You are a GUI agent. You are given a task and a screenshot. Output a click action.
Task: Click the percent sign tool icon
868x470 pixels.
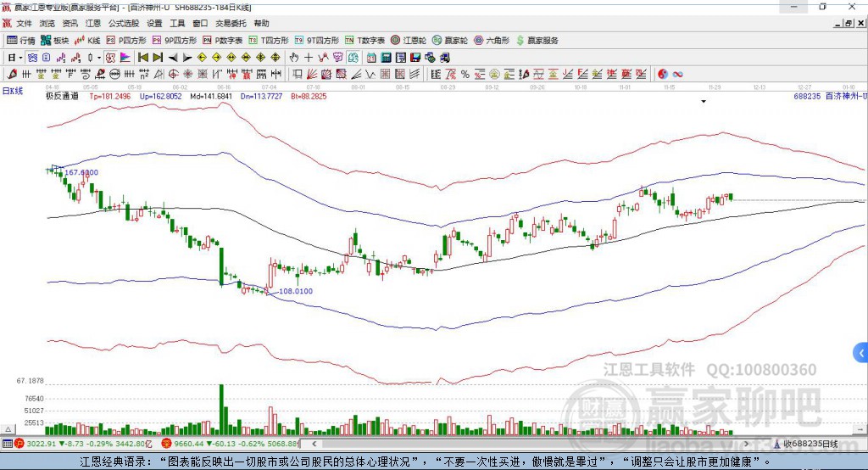pyautogui.click(x=465, y=75)
